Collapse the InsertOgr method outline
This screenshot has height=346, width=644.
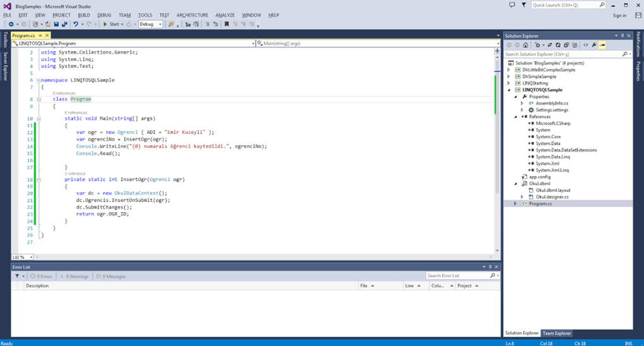pyautogui.click(x=39, y=179)
